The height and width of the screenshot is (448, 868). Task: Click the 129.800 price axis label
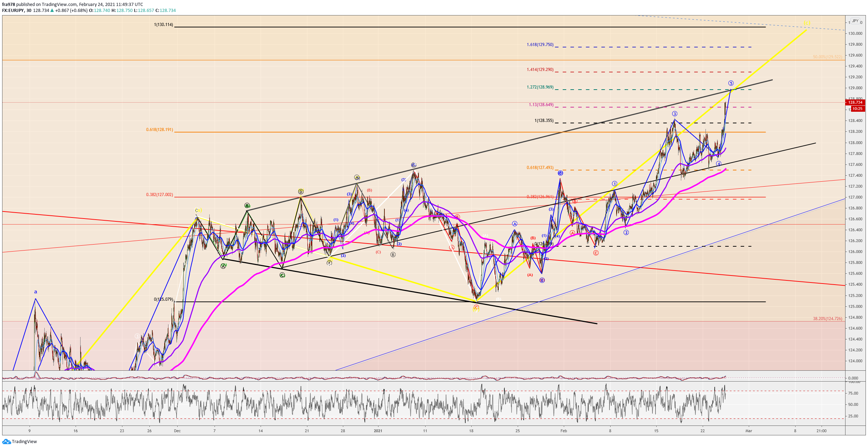(x=855, y=45)
